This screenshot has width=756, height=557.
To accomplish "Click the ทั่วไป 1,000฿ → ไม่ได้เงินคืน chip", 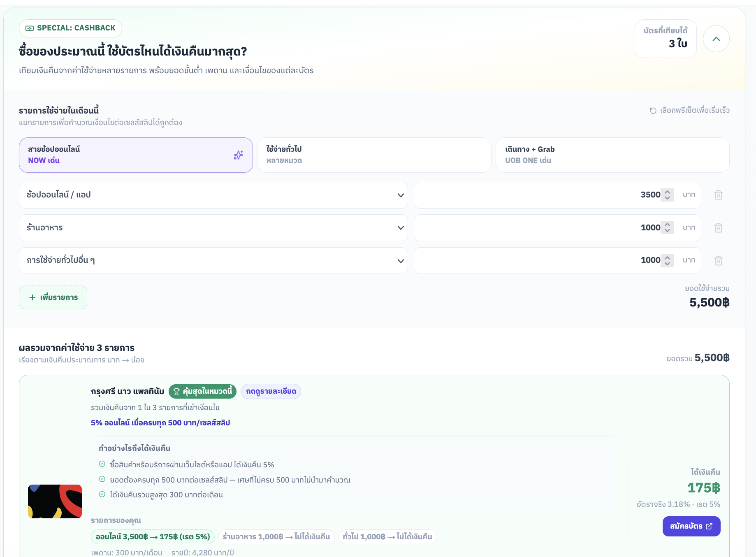I will point(387,537).
